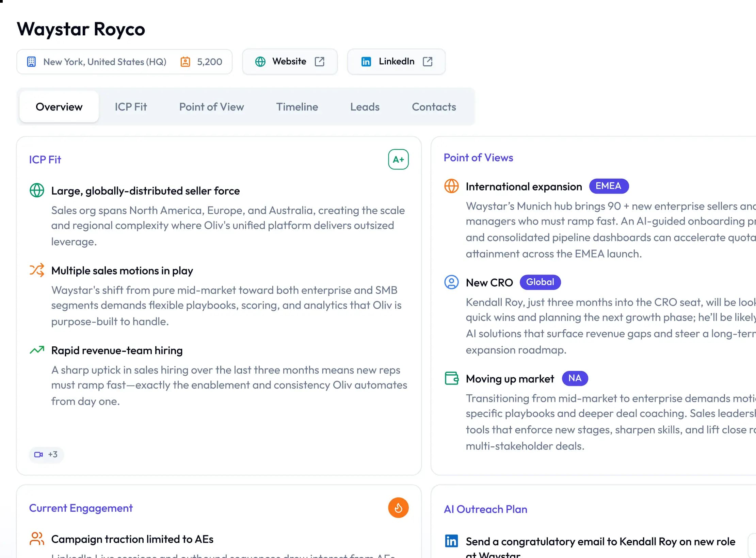
Task: Switch to the Point of View tab
Action: click(212, 107)
